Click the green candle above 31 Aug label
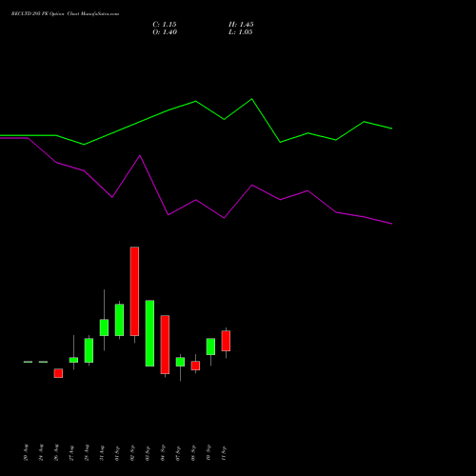Screen dimensions: 476x476 coord(104,327)
